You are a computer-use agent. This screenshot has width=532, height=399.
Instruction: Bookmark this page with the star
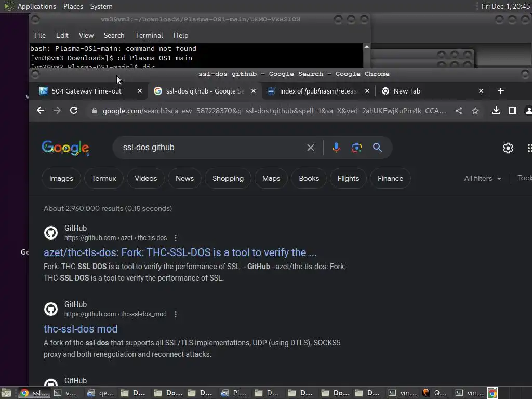click(x=475, y=111)
